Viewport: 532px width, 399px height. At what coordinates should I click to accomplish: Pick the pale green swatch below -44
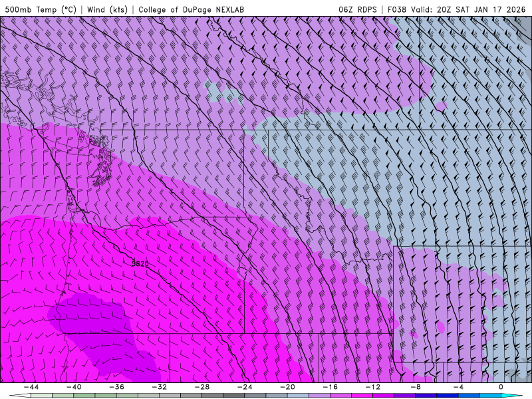coord(41,396)
